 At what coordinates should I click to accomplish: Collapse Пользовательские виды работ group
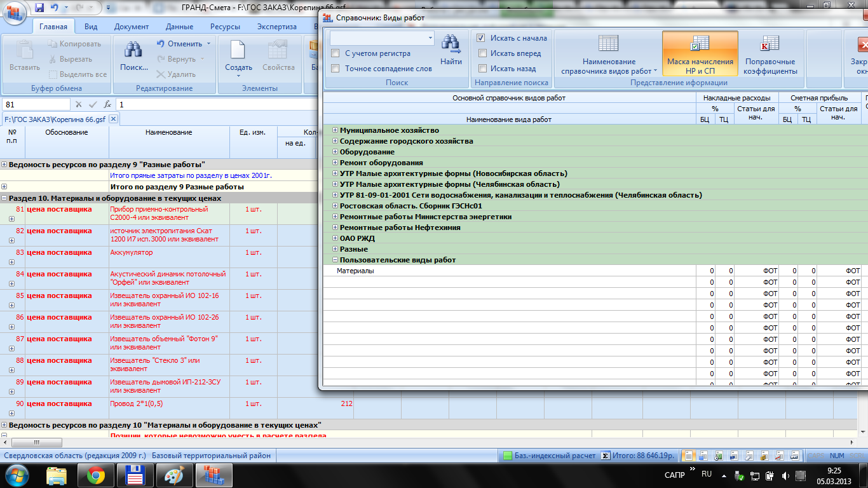pyautogui.click(x=335, y=260)
